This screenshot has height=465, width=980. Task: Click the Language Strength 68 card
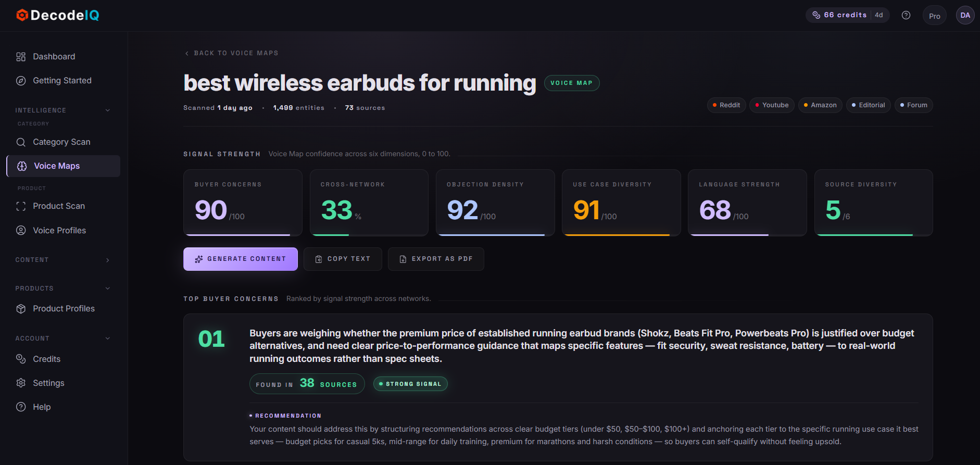[747, 203]
